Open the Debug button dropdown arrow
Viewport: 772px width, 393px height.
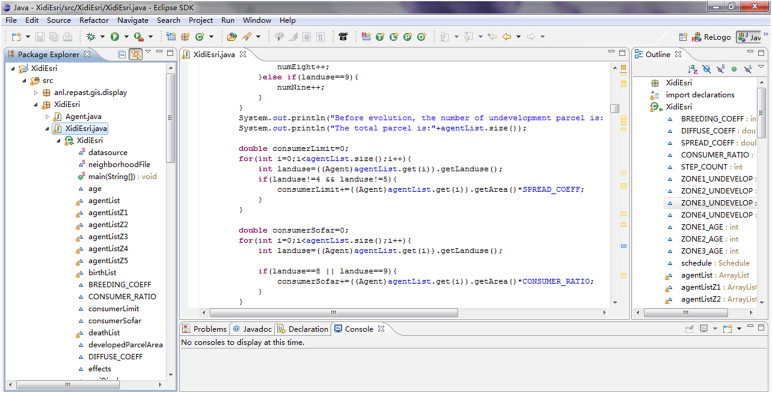(x=102, y=37)
